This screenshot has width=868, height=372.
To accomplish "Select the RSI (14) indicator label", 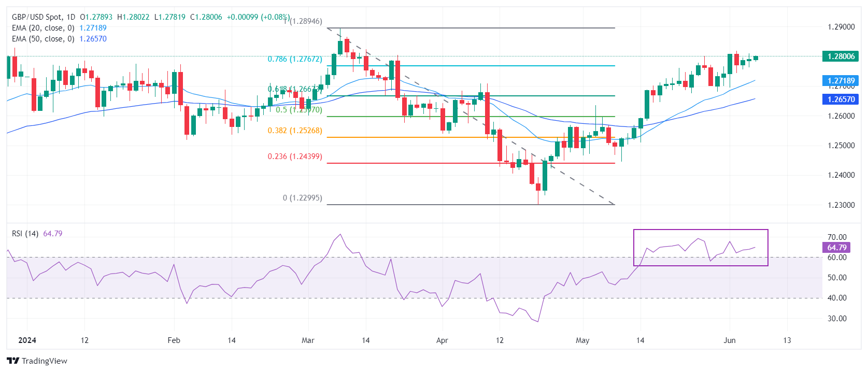I will [x=25, y=234].
